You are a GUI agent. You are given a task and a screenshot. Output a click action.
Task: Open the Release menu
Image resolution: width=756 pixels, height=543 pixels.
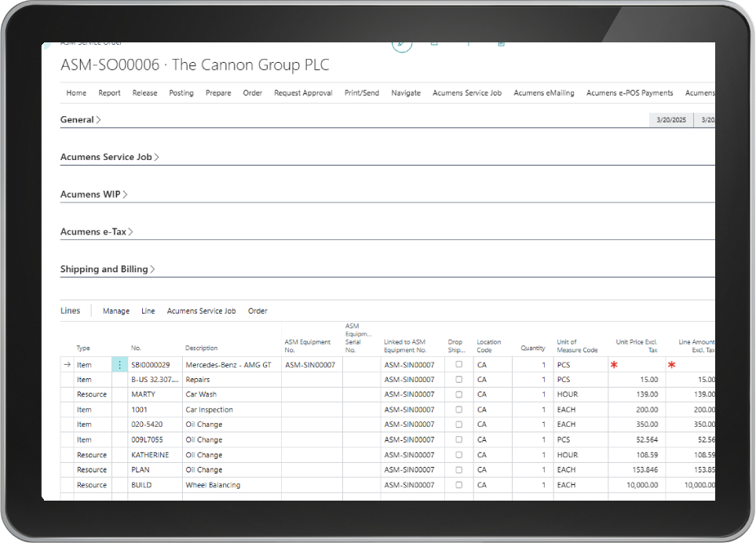(144, 93)
